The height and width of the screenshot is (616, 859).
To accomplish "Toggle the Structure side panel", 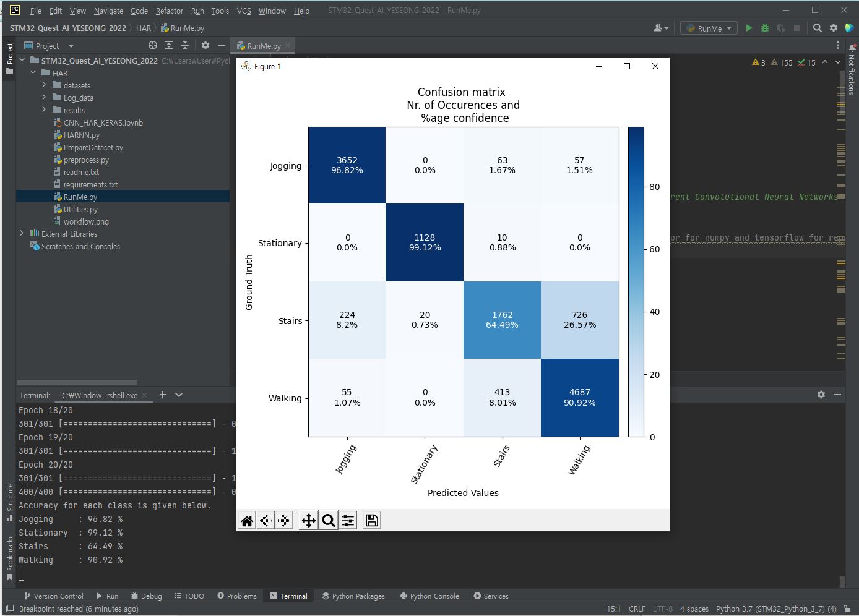I will [9, 502].
